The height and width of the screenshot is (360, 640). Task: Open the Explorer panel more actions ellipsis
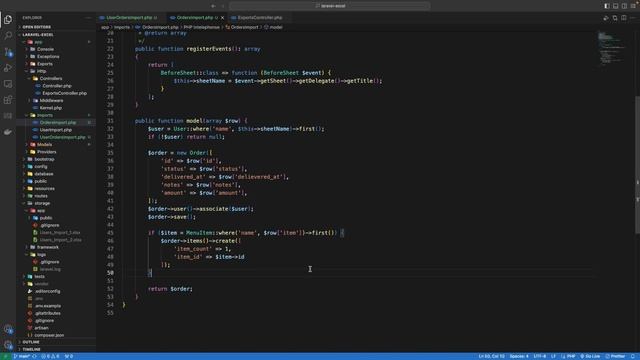point(88,18)
